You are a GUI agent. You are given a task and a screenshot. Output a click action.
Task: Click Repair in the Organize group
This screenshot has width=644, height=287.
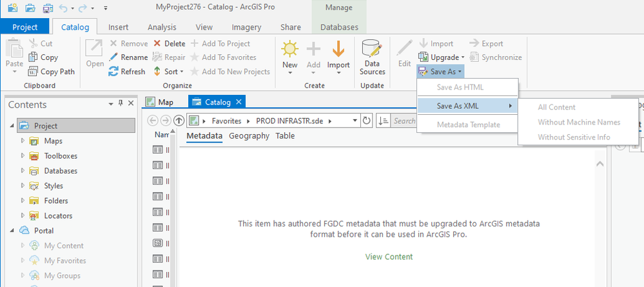[169, 57]
